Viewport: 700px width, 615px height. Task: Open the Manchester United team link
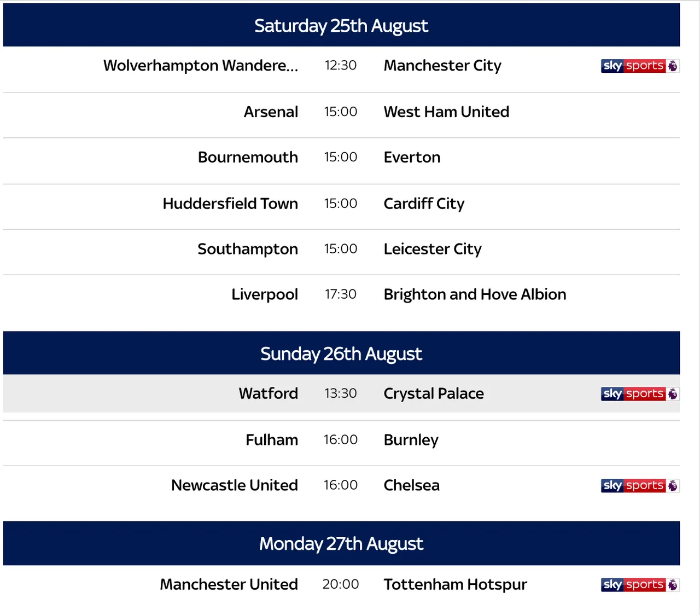229,584
